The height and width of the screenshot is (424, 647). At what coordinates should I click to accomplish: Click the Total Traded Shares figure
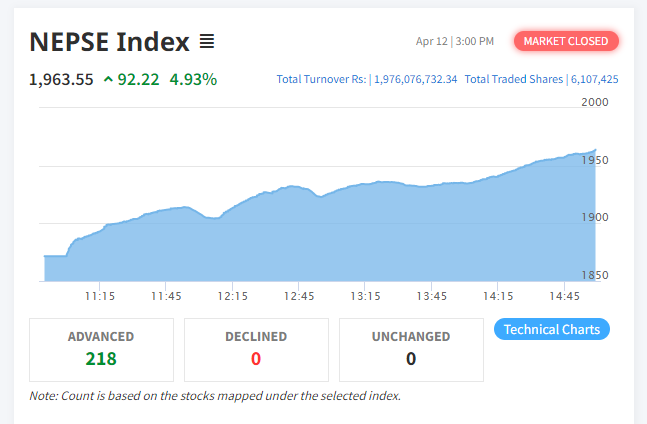click(594, 79)
